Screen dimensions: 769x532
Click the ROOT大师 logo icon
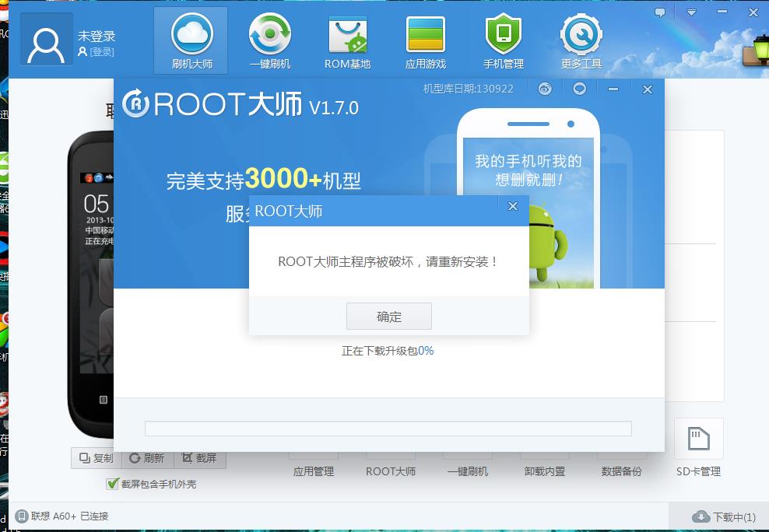click(x=135, y=103)
